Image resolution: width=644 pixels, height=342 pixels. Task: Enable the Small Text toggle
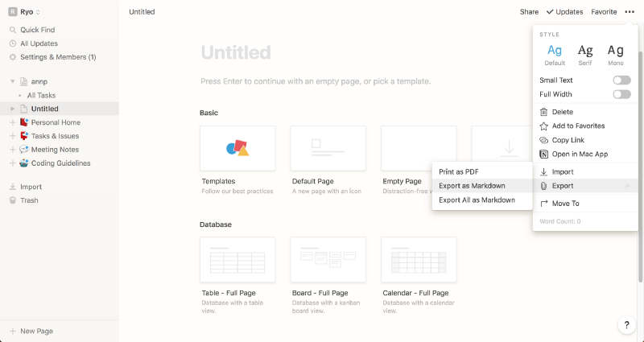tap(621, 80)
